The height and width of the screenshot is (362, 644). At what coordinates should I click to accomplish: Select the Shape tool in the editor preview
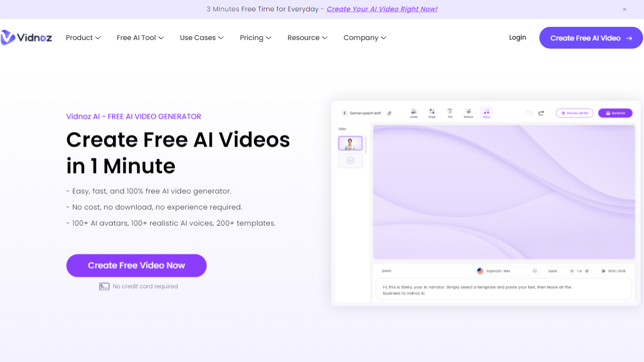click(x=432, y=113)
